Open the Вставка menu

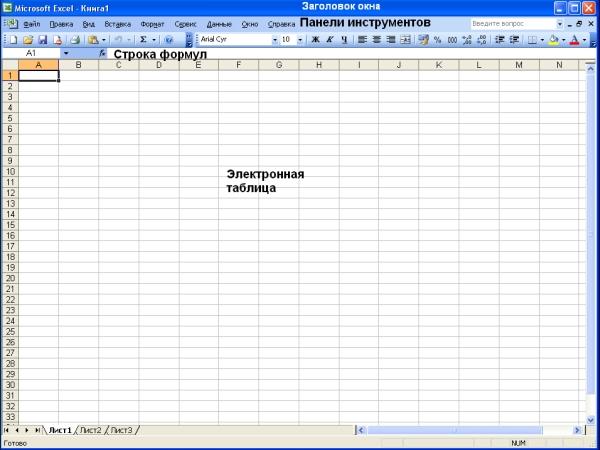118,23
